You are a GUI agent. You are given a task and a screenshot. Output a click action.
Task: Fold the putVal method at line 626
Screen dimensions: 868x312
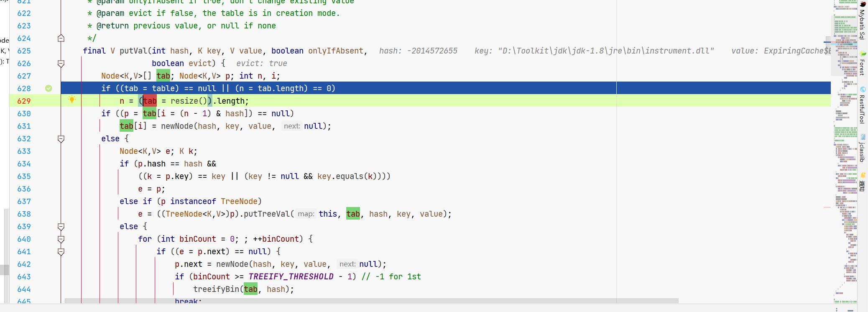tap(61, 63)
